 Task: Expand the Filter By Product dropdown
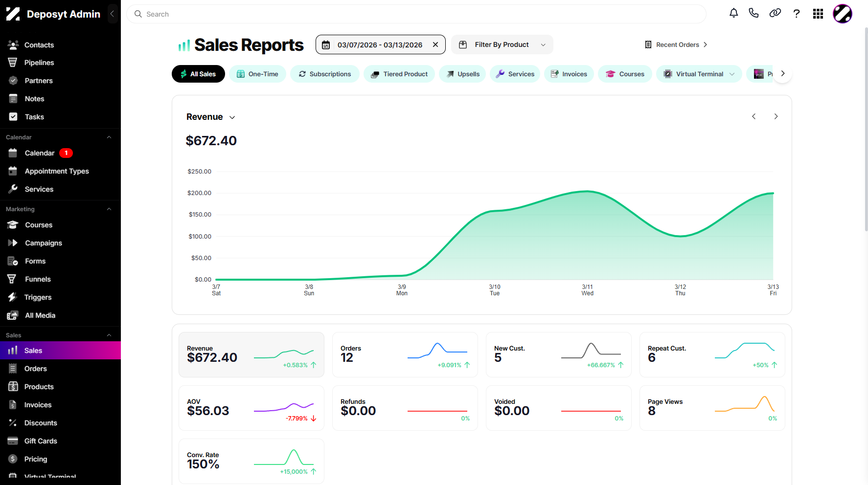pyautogui.click(x=502, y=44)
